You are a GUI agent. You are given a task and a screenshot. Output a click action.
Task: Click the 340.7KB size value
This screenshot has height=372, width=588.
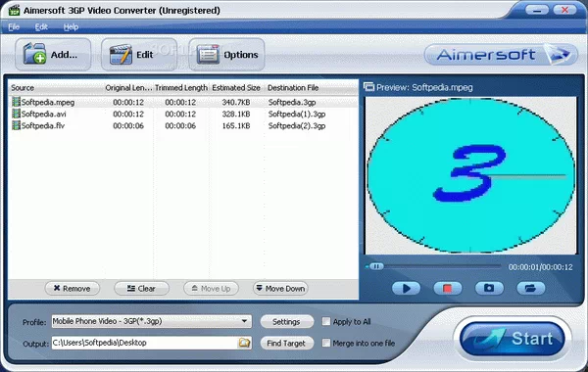pos(236,102)
